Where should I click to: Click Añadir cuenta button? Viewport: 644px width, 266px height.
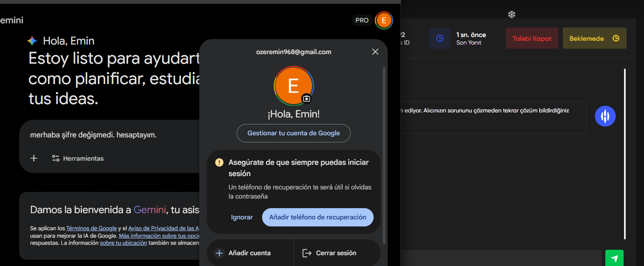250,253
